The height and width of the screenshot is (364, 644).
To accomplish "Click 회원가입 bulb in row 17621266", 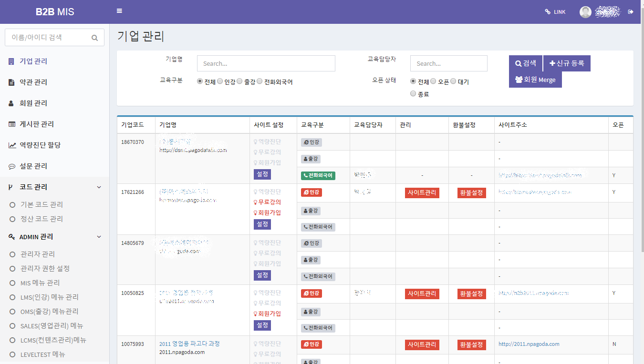I will click(x=267, y=212).
